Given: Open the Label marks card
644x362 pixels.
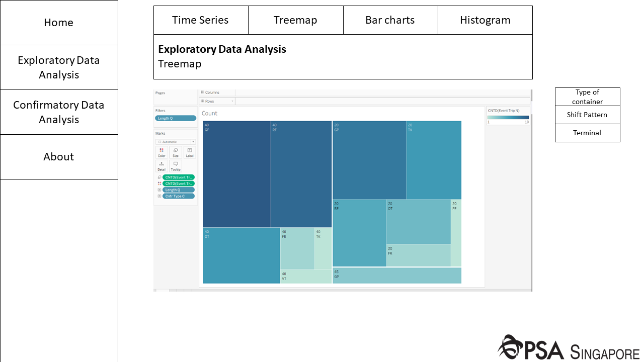Looking at the screenshot, I should pos(190,152).
